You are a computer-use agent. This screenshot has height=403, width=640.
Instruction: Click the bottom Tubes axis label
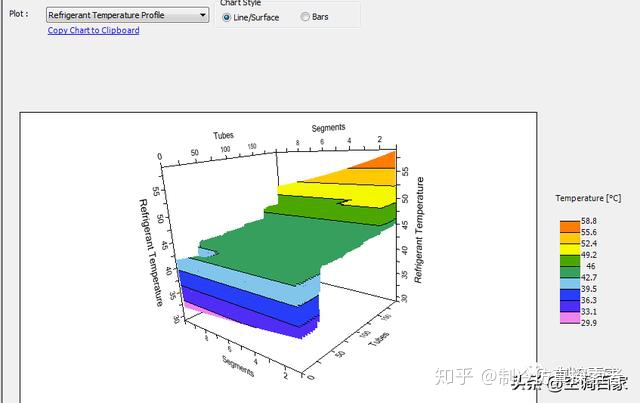pos(379,339)
